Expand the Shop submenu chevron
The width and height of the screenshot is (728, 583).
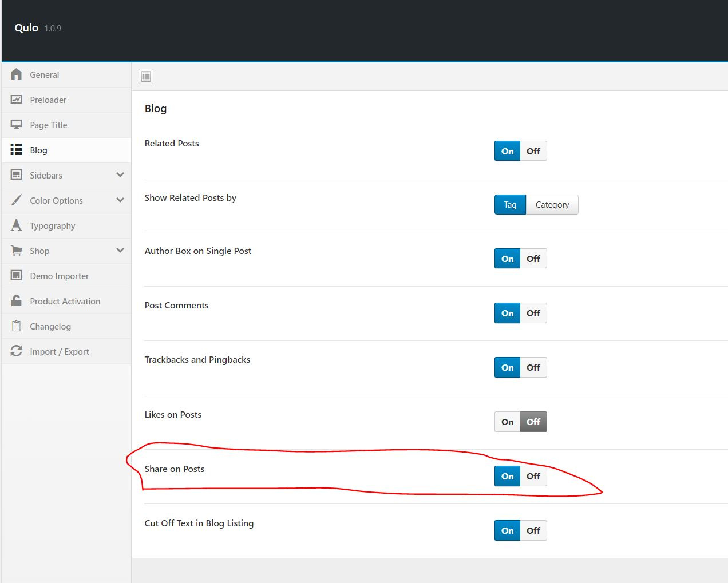coord(120,251)
